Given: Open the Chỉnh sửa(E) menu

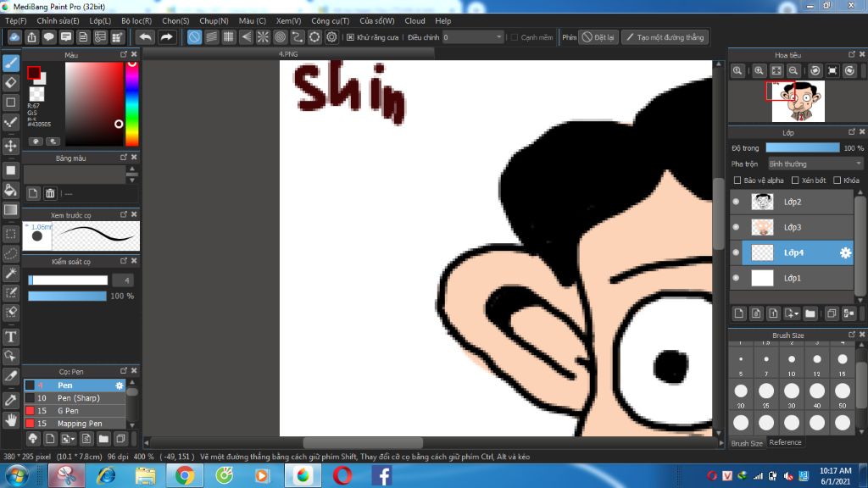Looking at the screenshot, I should tap(58, 21).
